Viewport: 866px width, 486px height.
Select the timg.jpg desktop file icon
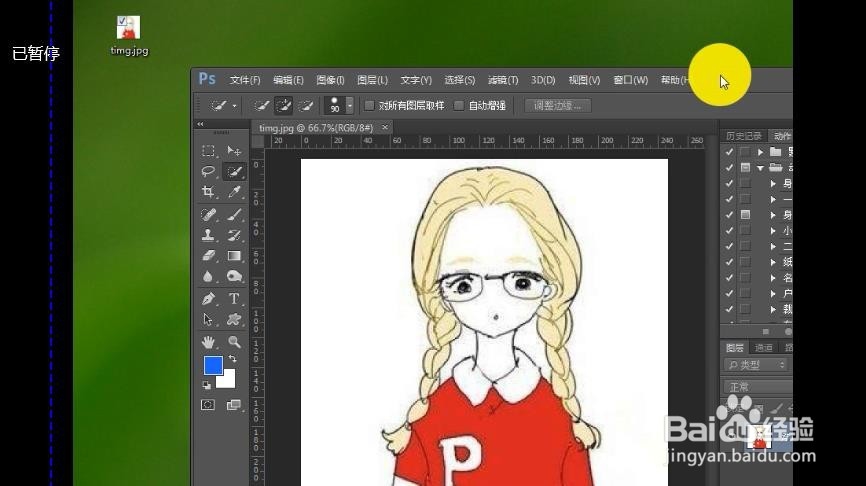tap(129, 35)
